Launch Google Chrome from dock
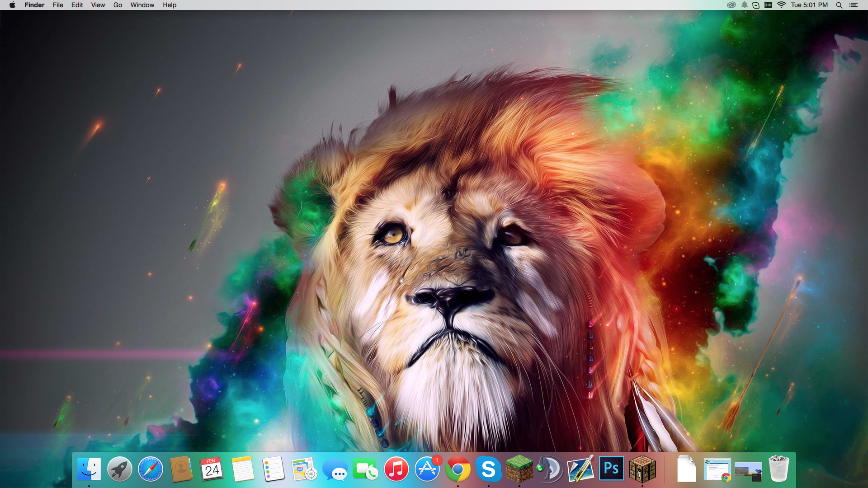 (x=458, y=469)
